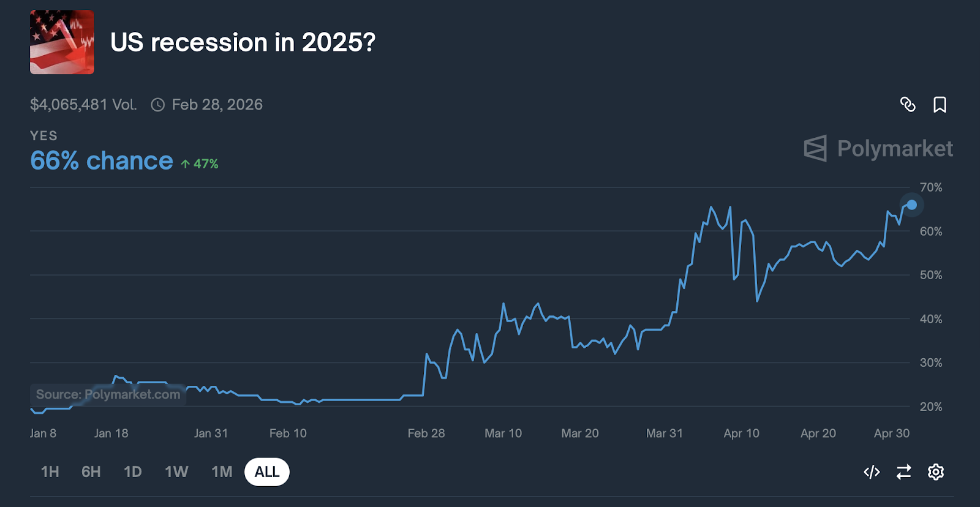Switch chart to 1W range
Viewport: 980px width, 507px height.
point(176,472)
